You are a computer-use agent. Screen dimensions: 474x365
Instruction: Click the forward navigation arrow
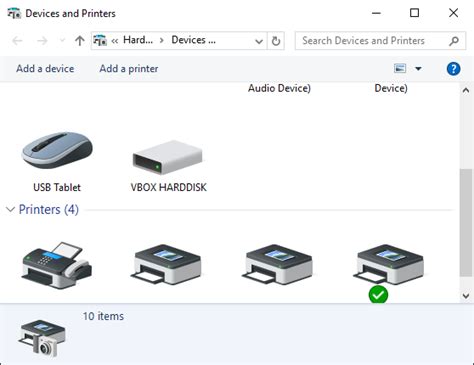42,41
